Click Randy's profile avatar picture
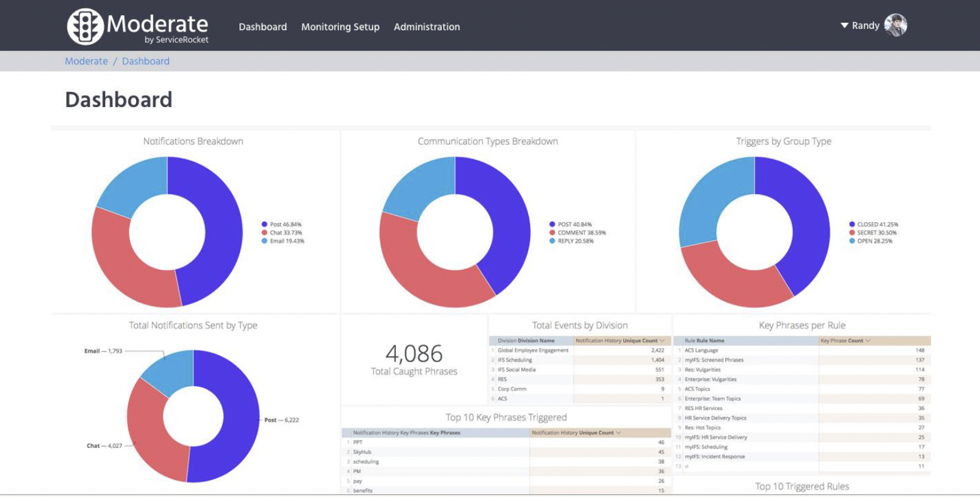 click(895, 26)
